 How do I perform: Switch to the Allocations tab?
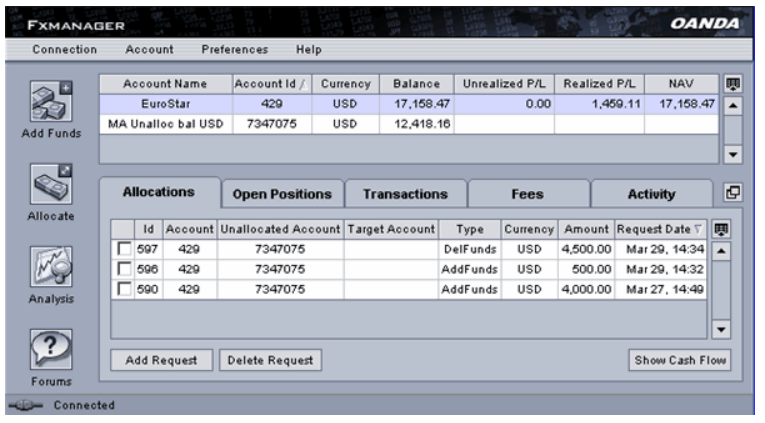[159, 192]
